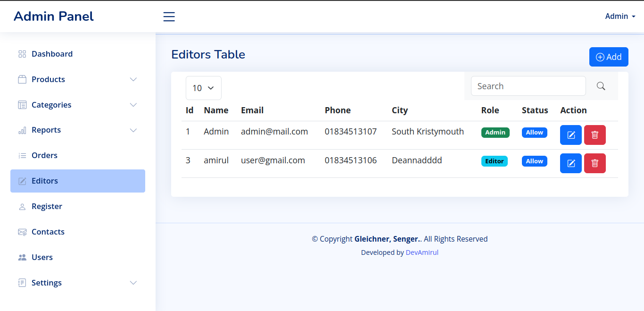Open the Register sidebar item
644x311 pixels.
47,206
